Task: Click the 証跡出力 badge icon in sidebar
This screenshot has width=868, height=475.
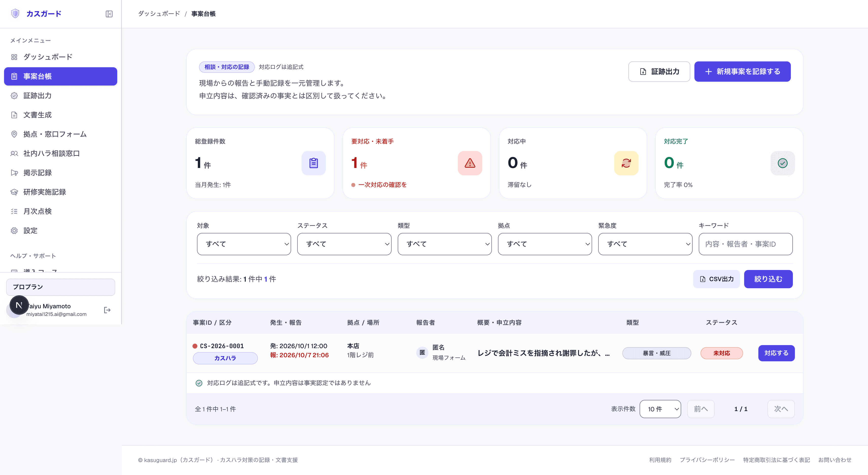Action: pos(14,96)
